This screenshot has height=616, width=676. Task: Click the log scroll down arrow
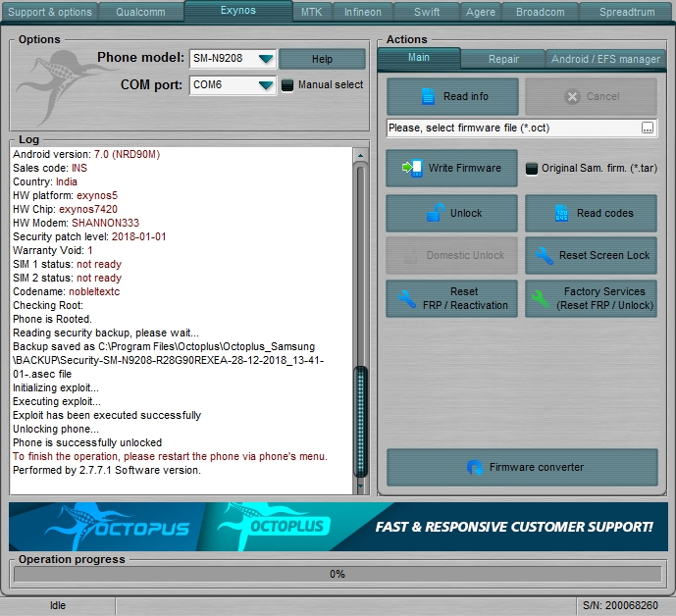click(x=360, y=487)
